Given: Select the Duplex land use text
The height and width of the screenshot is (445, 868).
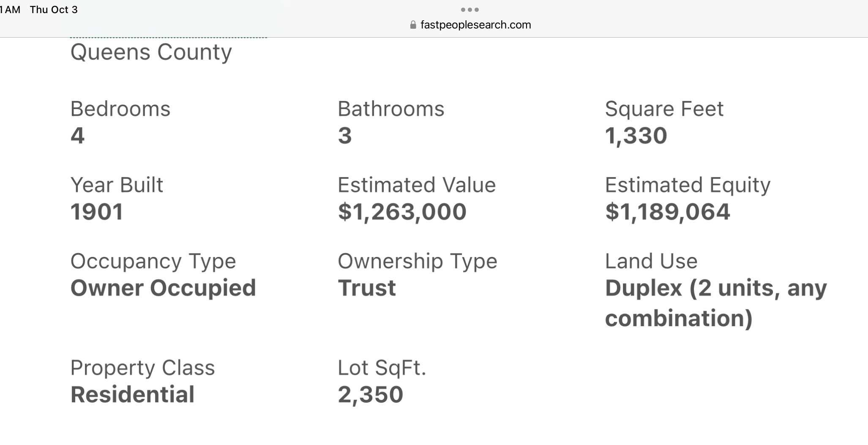Looking at the screenshot, I should (x=716, y=303).
